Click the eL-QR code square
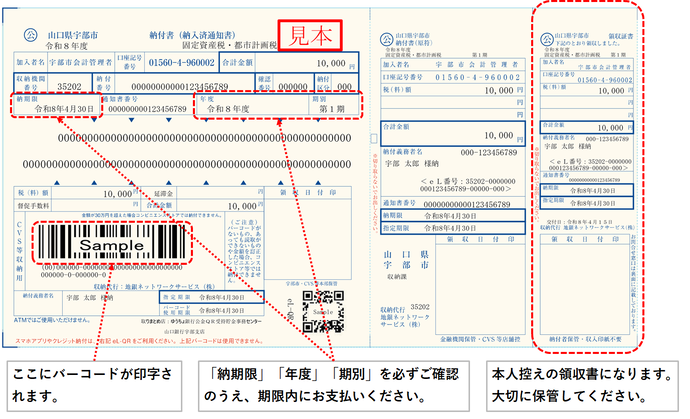The image size is (690, 419). pyautogui.click(x=323, y=311)
